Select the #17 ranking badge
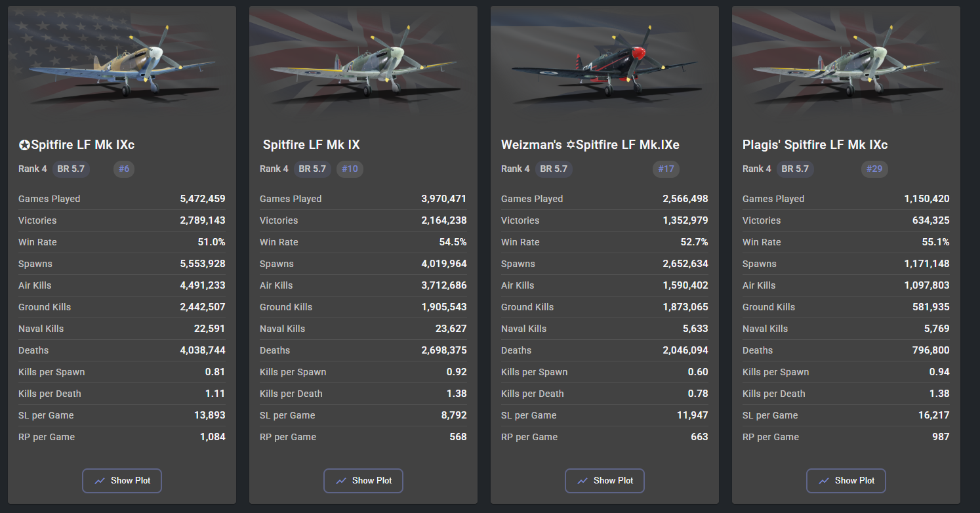980x513 pixels. coord(666,169)
